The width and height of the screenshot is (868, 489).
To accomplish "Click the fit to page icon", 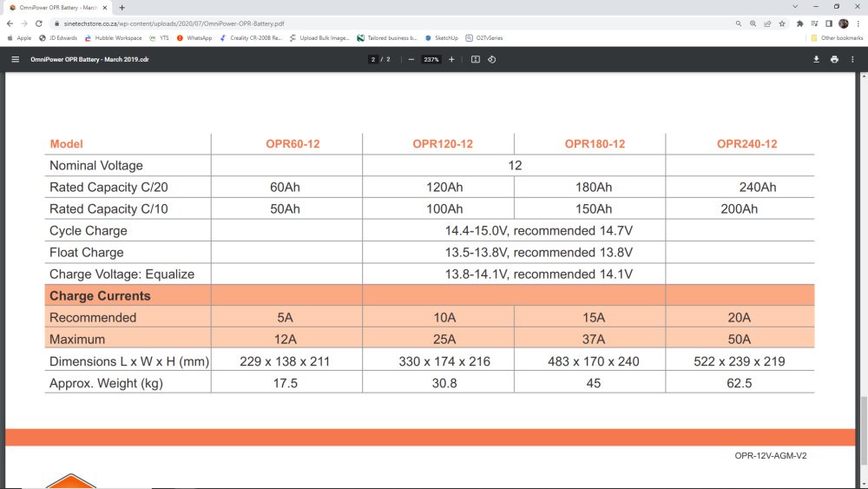I will coord(476,59).
